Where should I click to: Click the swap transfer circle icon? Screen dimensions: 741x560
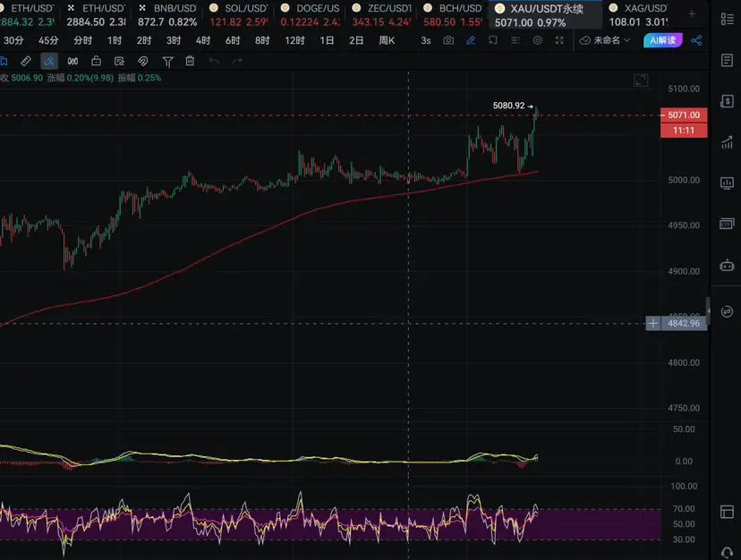pos(727,311)
